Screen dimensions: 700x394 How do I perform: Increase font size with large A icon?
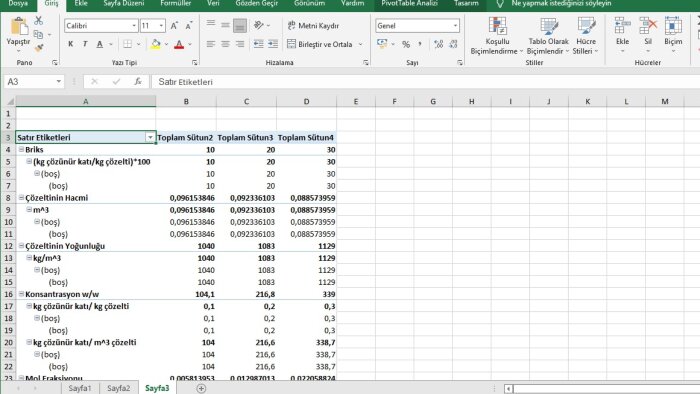[174, 26]
